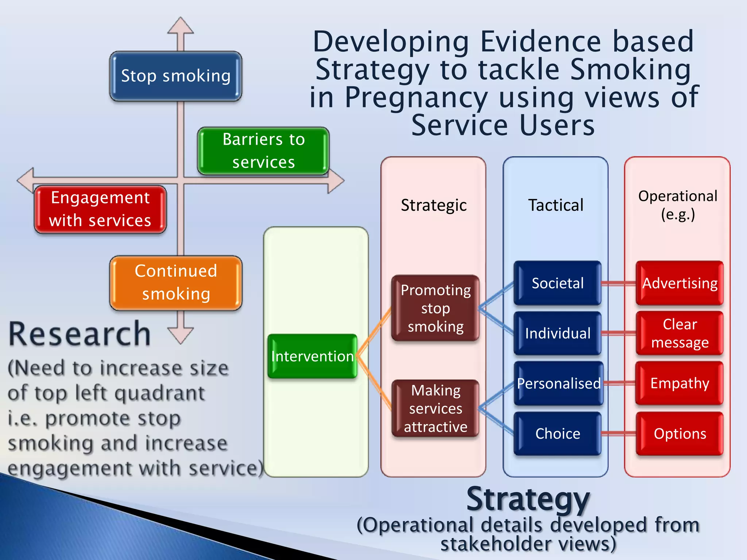Click the Making services attractive box

(x=435, y=408)
